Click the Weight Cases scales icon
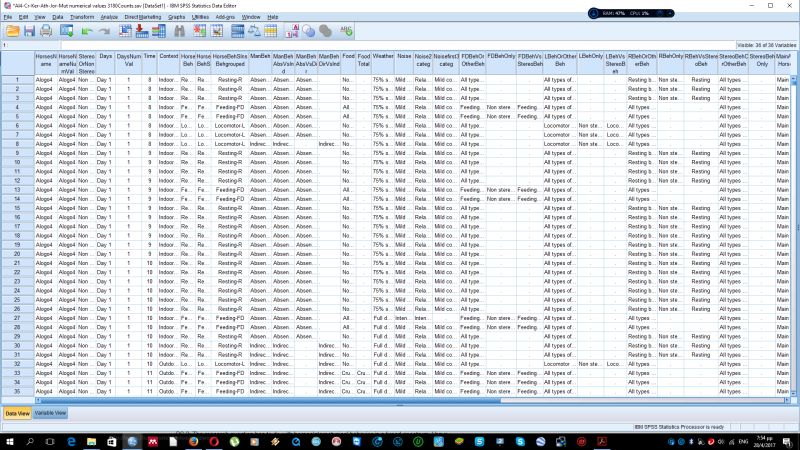 click(x=254, y=31)
